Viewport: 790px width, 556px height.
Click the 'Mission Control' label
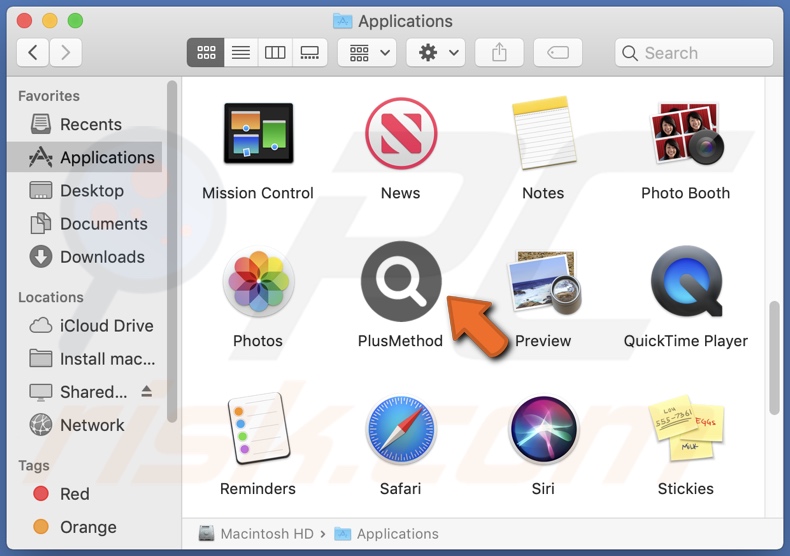258,193
